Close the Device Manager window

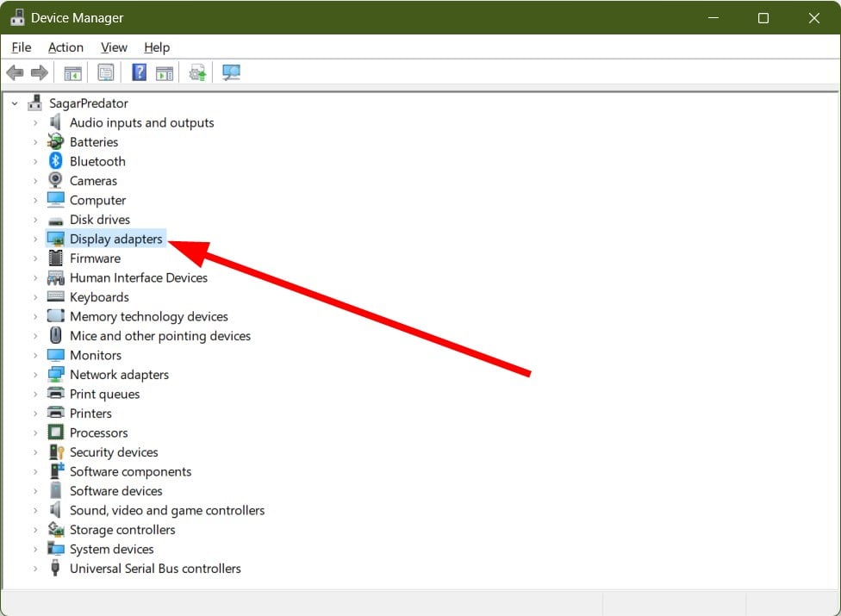point(813,18)
